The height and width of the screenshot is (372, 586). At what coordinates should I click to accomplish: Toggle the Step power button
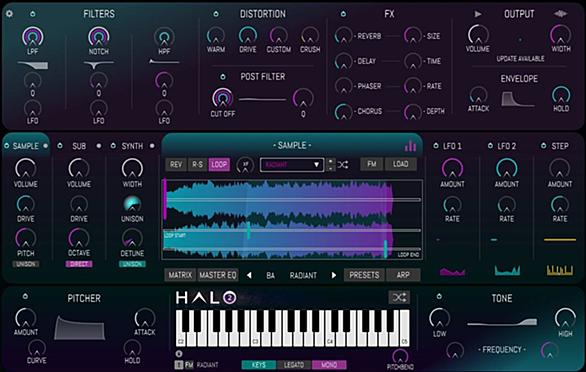pos(543,146)
